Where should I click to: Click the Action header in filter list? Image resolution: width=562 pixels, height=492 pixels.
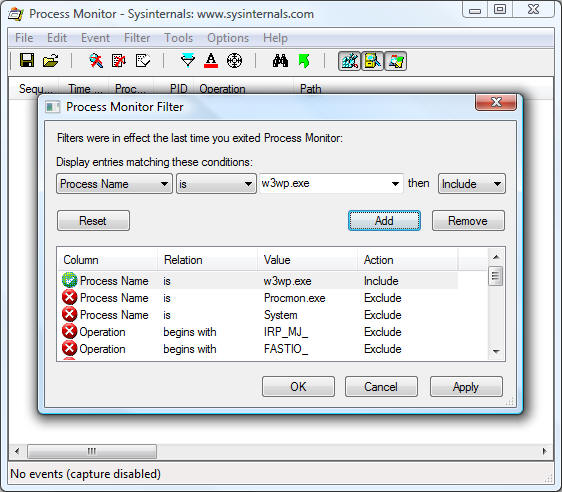tap(408, 259)
